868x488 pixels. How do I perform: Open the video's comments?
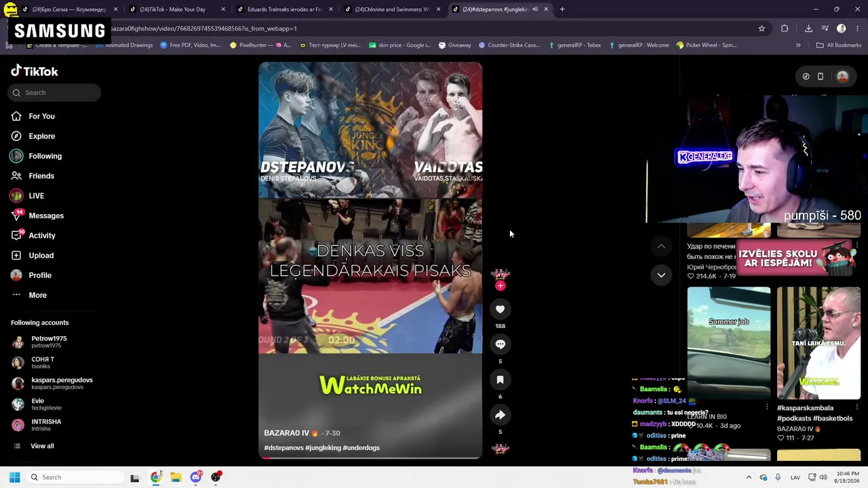500,344
